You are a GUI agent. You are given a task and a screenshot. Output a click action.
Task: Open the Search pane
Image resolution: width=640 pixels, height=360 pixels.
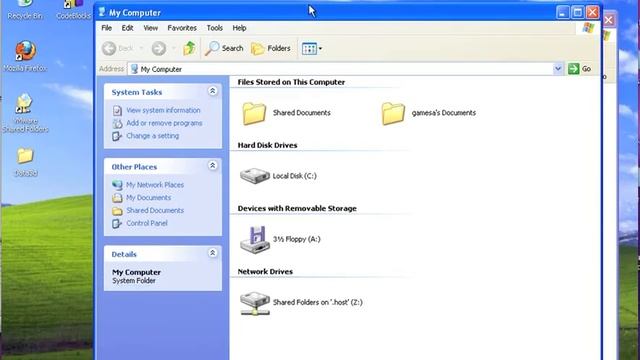point(224,48)
